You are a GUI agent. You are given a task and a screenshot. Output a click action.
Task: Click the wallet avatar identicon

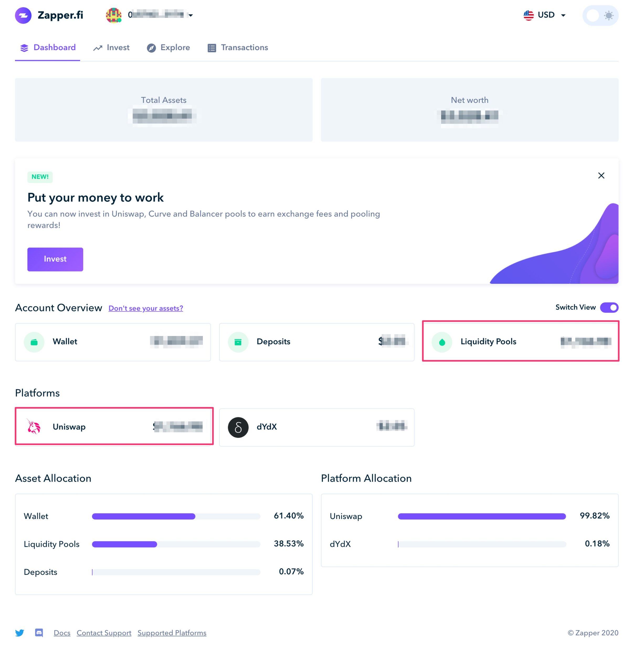113,15
